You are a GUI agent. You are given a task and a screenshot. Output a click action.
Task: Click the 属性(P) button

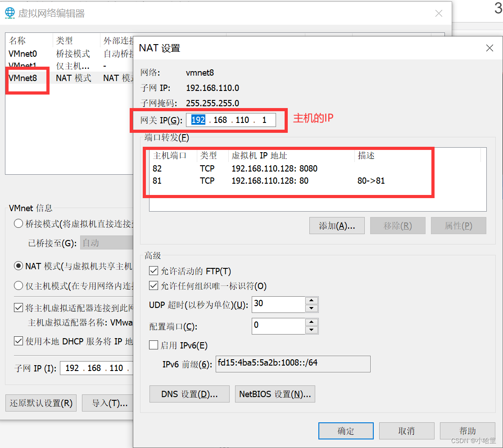[458, 226]
